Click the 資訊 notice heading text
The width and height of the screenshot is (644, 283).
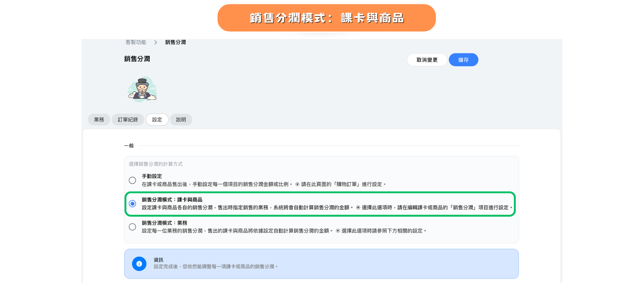point(158,260)
